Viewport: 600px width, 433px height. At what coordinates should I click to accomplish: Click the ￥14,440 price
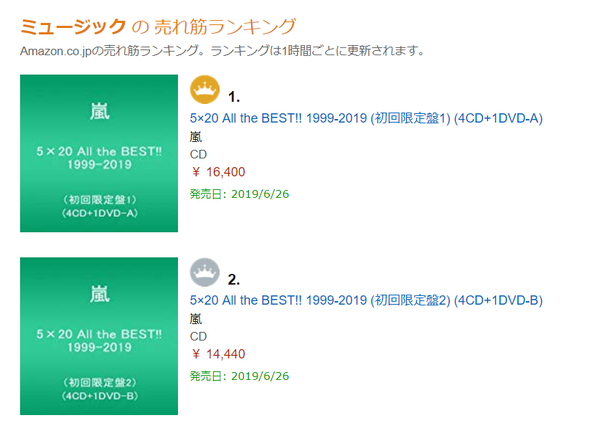coord(218,354)
